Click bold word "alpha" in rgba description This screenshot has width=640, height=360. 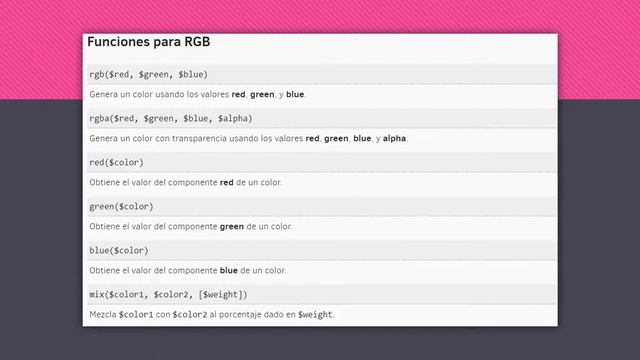(394, 138)
